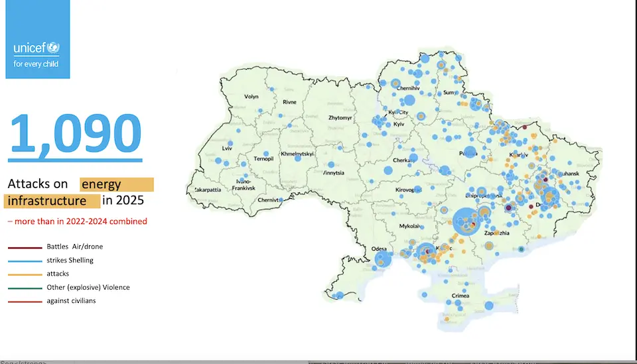Click the Kharkiv region label

(x=519, y=155)
